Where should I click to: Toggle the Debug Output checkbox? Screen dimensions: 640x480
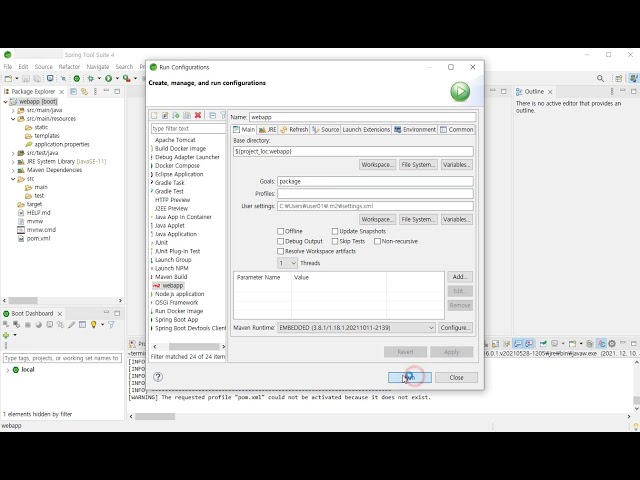[280, 241]
